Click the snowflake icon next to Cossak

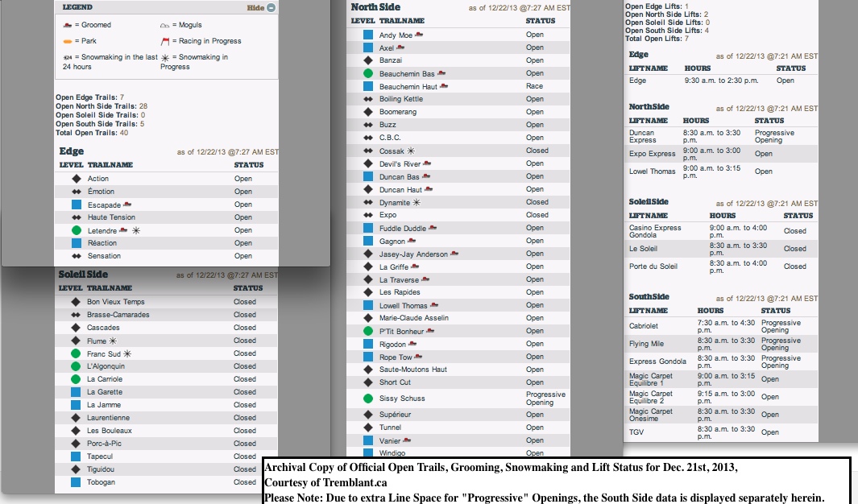(x=410, y=151)
